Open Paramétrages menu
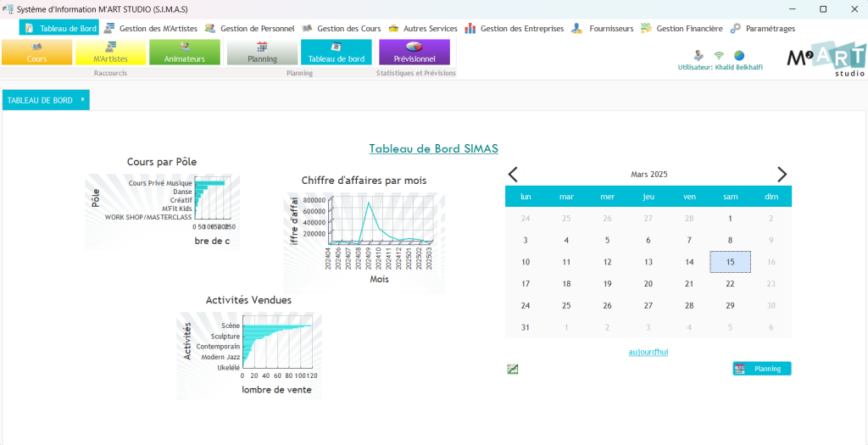 tap(763, 28)
